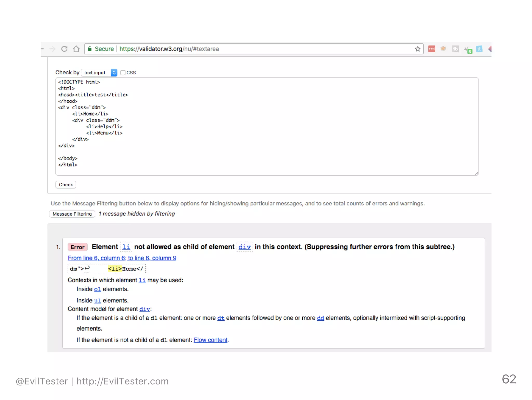Open extension icon with green 5 badge

tap(468, 49)
